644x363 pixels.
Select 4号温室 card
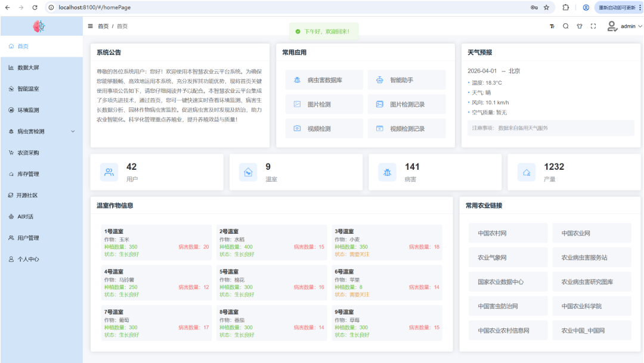coord(156,283)
